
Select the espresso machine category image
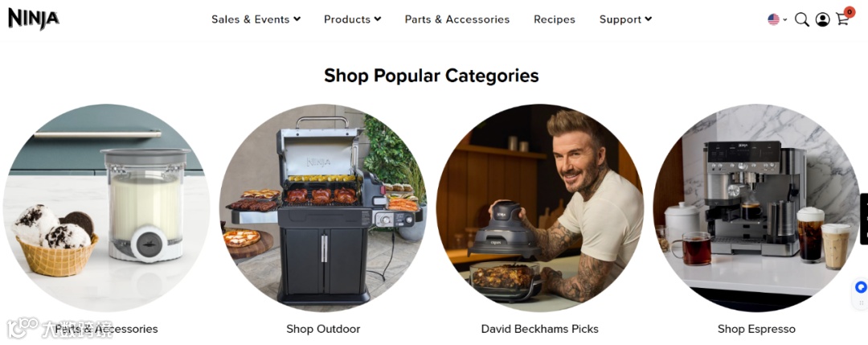tap(756, 207)
